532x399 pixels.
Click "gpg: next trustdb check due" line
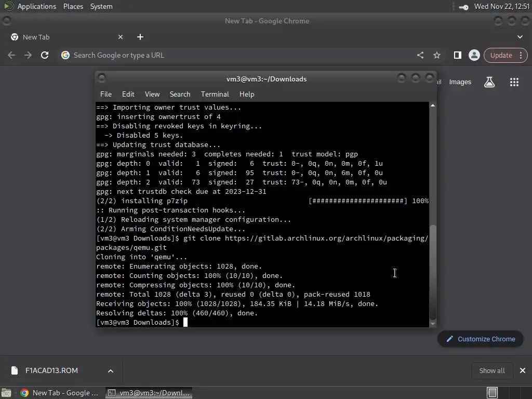pyautogui.click(x=181, y=191)
